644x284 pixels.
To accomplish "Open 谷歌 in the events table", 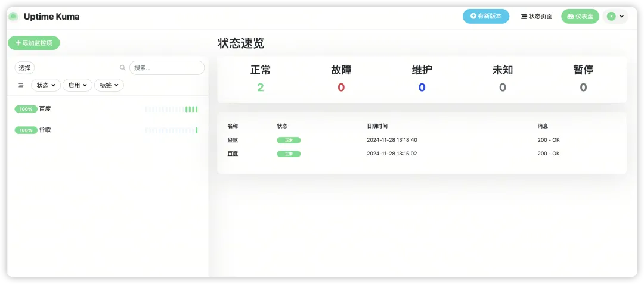I will tap(233, 140).
